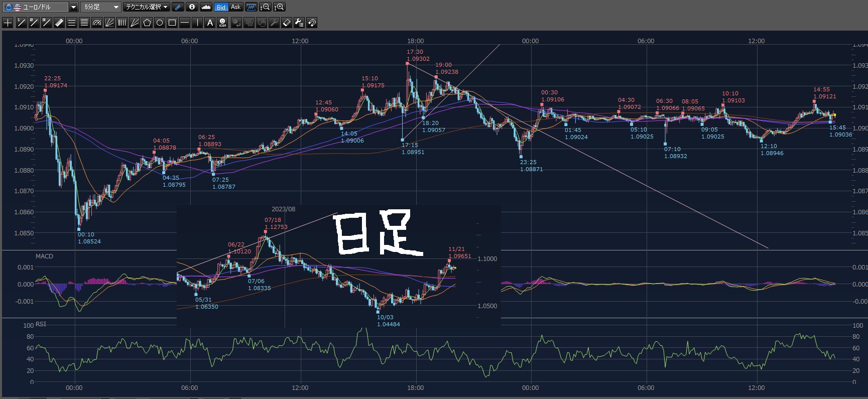868x399 pixels.
Task: Click the 12:45 1.09060 high label
Action: 326,106
